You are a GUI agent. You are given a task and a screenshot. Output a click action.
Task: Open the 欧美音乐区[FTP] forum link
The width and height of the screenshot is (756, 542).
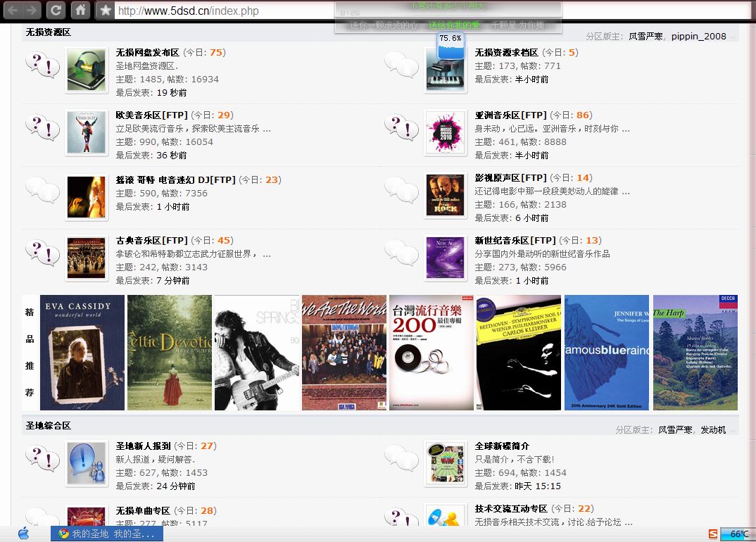[x=151, y=115]
